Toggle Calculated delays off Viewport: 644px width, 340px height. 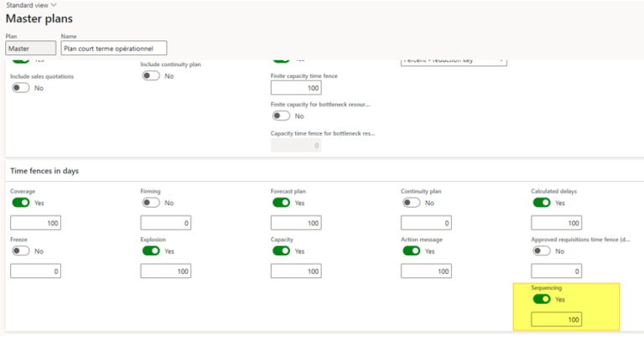point(541,203)
